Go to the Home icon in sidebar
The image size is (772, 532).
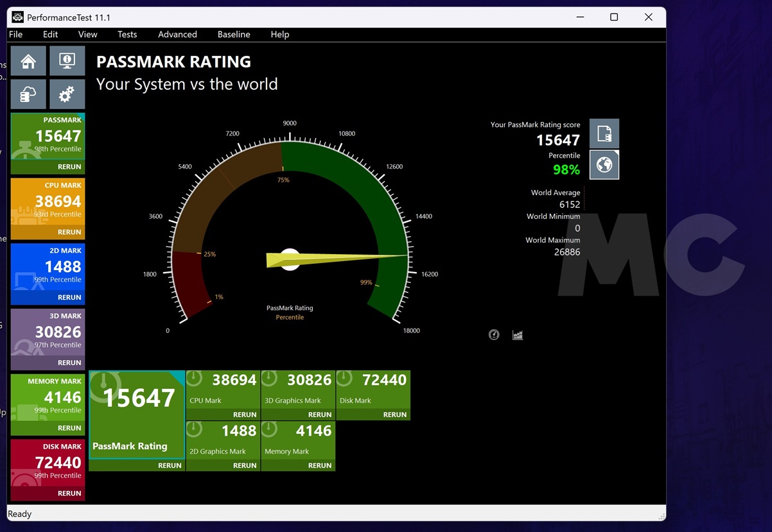click(28, 61)
